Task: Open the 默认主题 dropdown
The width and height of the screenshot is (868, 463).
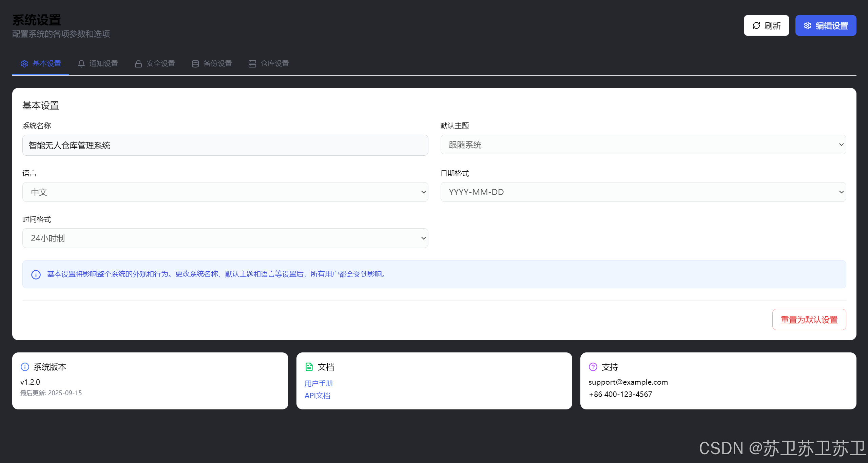Action: (643, 145)
